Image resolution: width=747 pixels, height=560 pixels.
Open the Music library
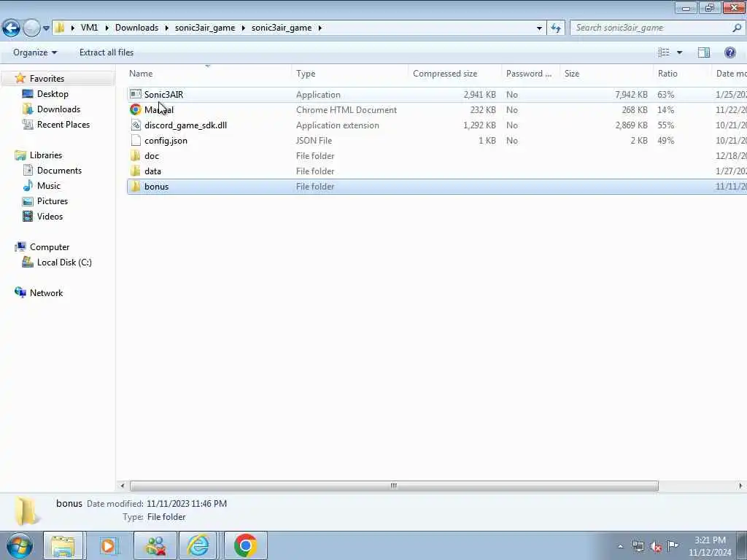(49, 186)
